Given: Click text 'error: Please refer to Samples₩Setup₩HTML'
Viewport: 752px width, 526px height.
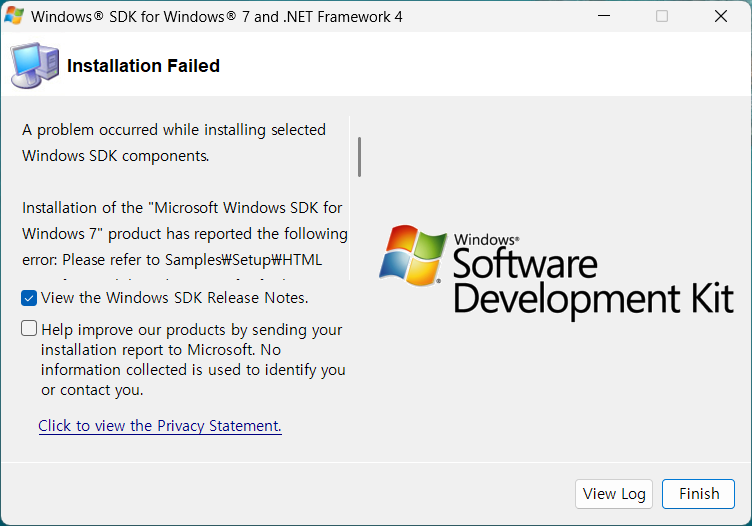Looking at the screenshot, I should click(172, 260).
